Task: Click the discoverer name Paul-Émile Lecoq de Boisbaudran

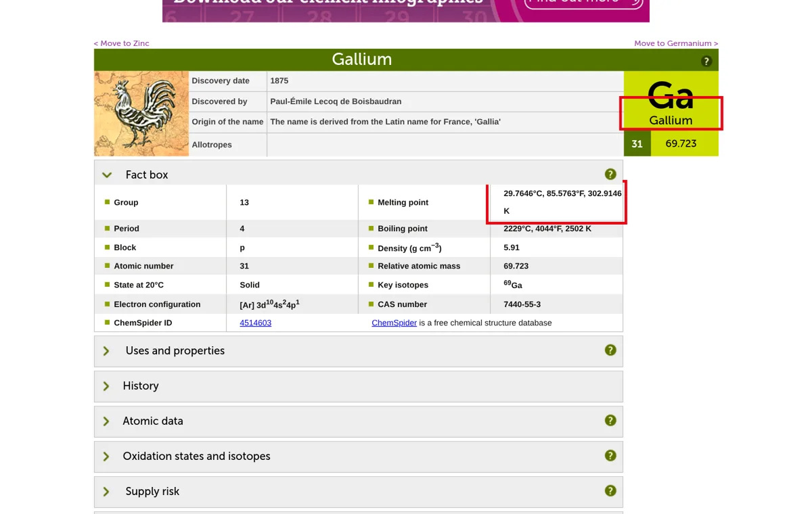Action: pos(336,101)
